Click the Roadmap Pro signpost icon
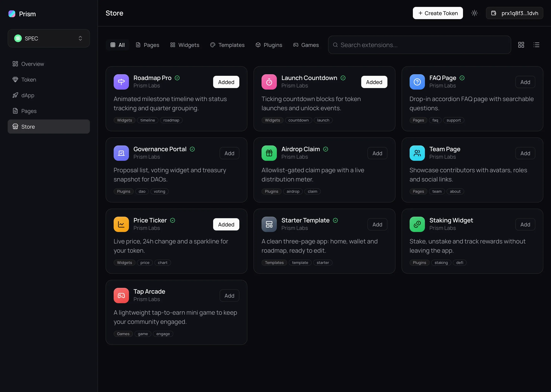Image resolution: width=551 pixels, height=392 pixels. pyautogui.click(x=121, y=82)
